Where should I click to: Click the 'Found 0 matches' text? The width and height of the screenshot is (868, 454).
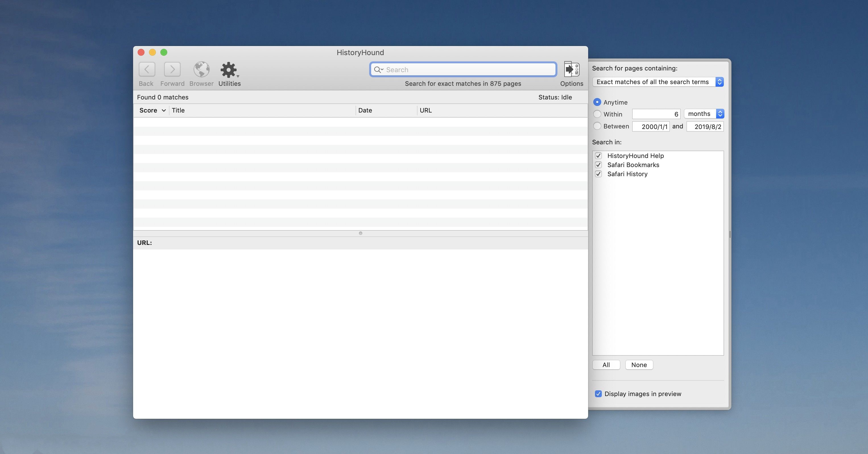click(163, 97)
